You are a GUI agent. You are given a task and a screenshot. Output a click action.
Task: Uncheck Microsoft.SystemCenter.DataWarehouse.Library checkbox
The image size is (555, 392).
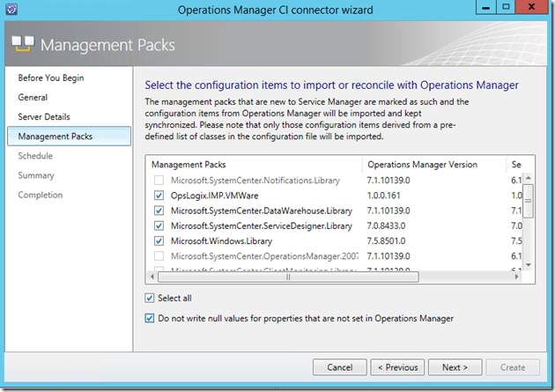158,211
